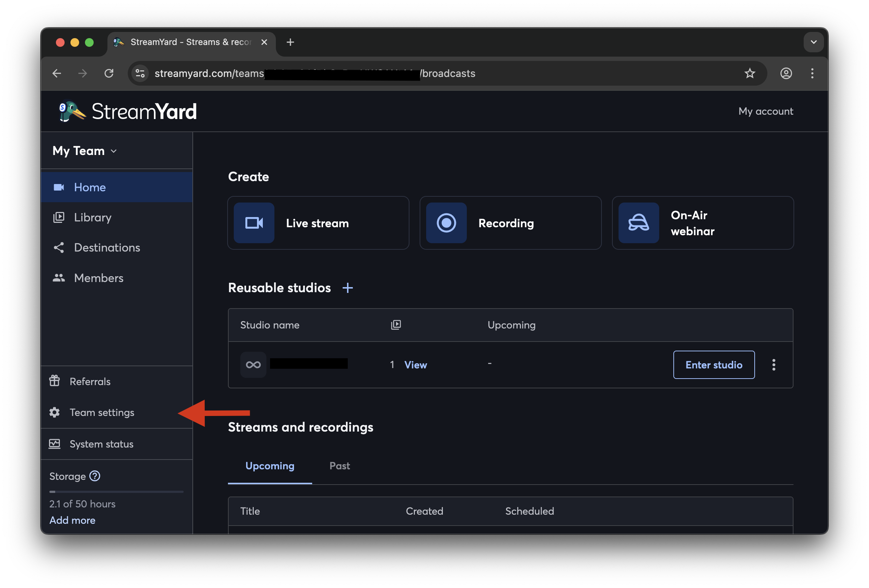Click the infinity reusable studio icon

[253, 364]
